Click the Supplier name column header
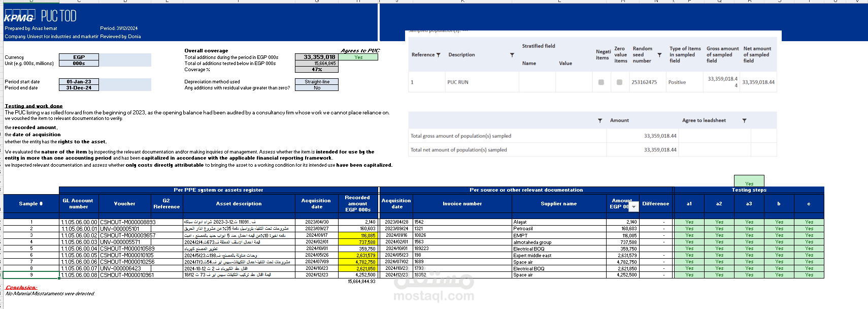The image size is (868, 309). [558, 204]
